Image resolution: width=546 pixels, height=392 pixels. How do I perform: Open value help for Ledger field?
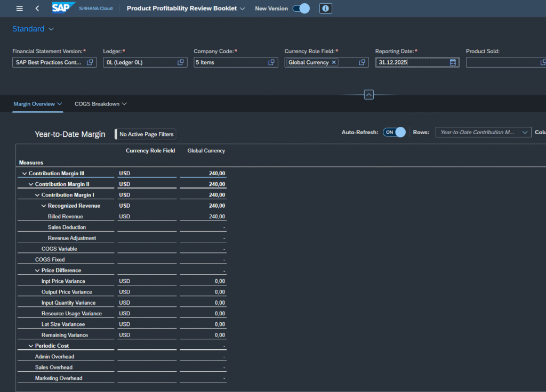pyautogui.click(x=180, y=62)
